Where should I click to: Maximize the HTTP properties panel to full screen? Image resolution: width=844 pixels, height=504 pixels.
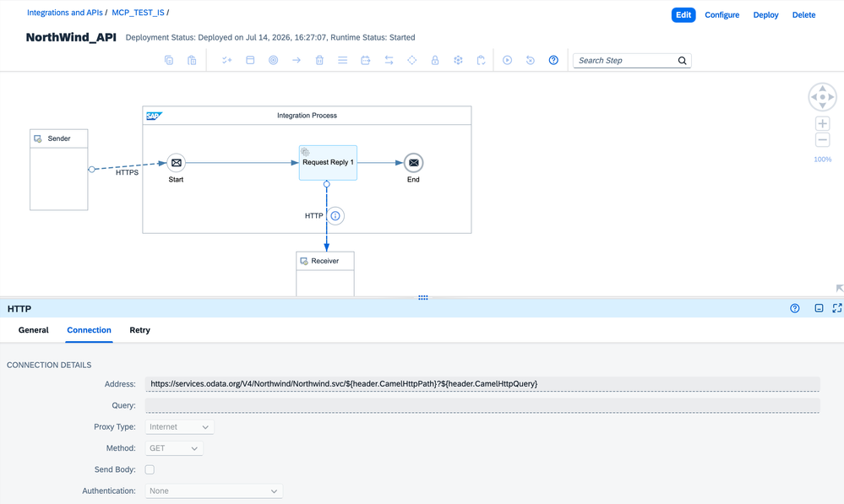pos(837,308)
